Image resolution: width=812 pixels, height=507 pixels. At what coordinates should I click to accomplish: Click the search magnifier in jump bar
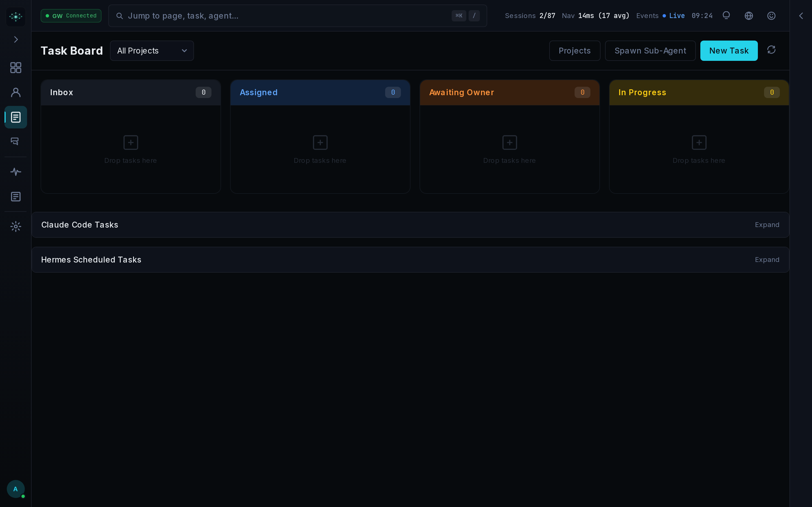pyautogui.click(x=120, y=15)
